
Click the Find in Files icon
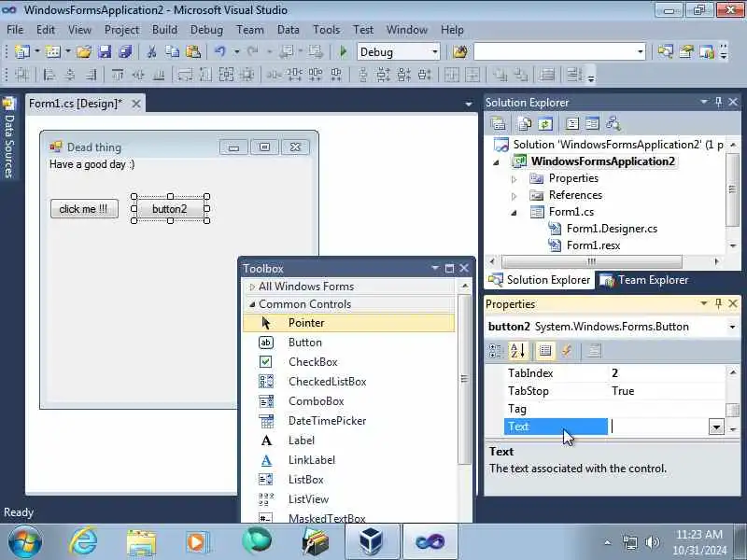[x=460, y=51]
